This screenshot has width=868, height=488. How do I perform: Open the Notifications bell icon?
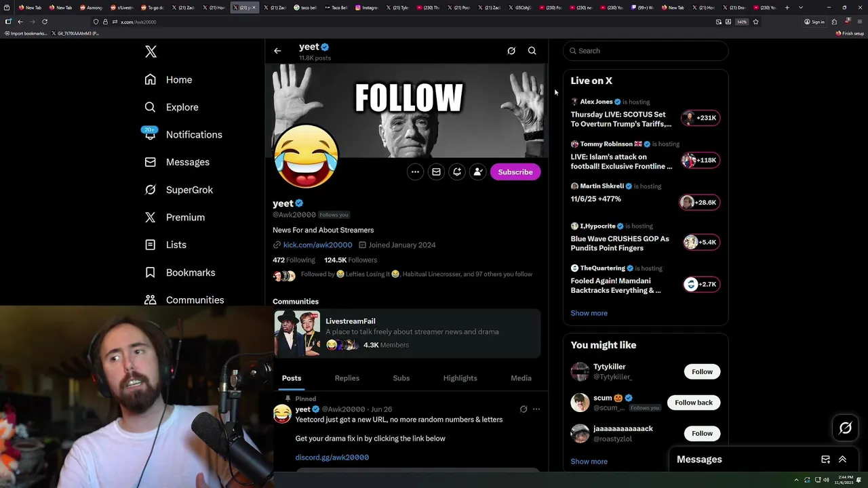151,134
